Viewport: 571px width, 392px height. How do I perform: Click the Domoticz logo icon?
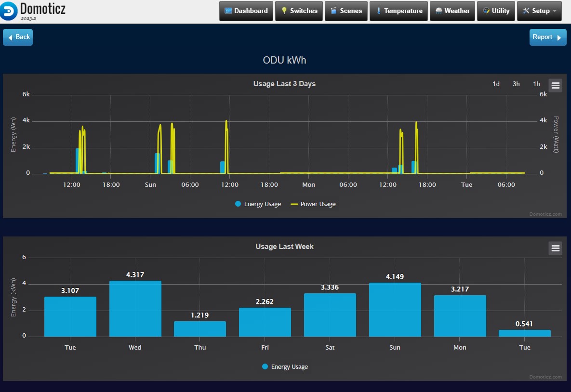tap(8, 11)
